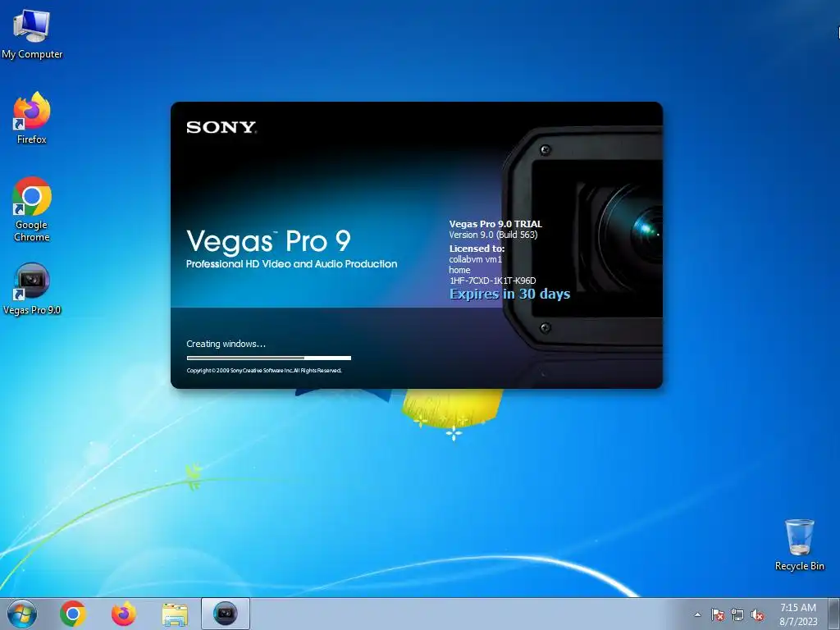Click the 'Expires in 30 days' text
Screen dimensions: 840x630
click(x=509, y=294)
